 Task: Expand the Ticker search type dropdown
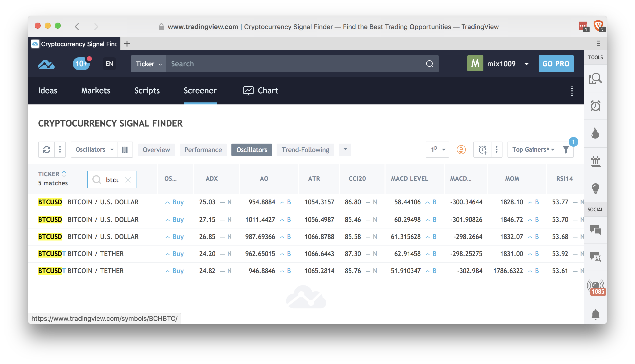(x=148, y=64)
